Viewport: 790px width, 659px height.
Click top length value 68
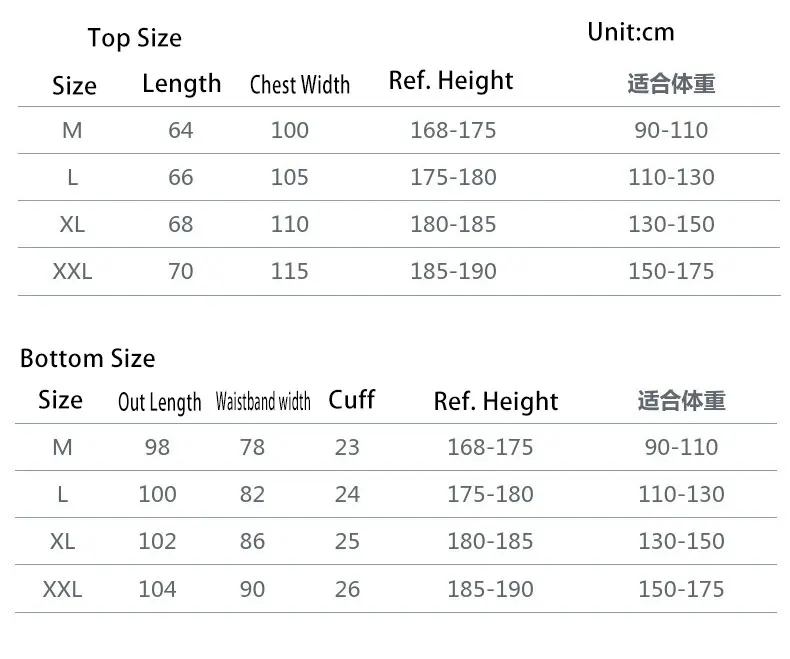[181, 224]
